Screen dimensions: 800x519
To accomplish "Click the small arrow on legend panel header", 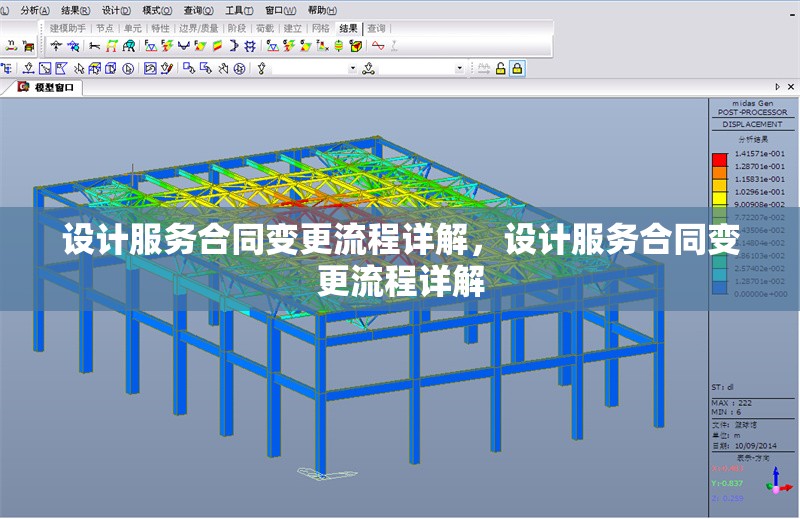I will 778,87.
